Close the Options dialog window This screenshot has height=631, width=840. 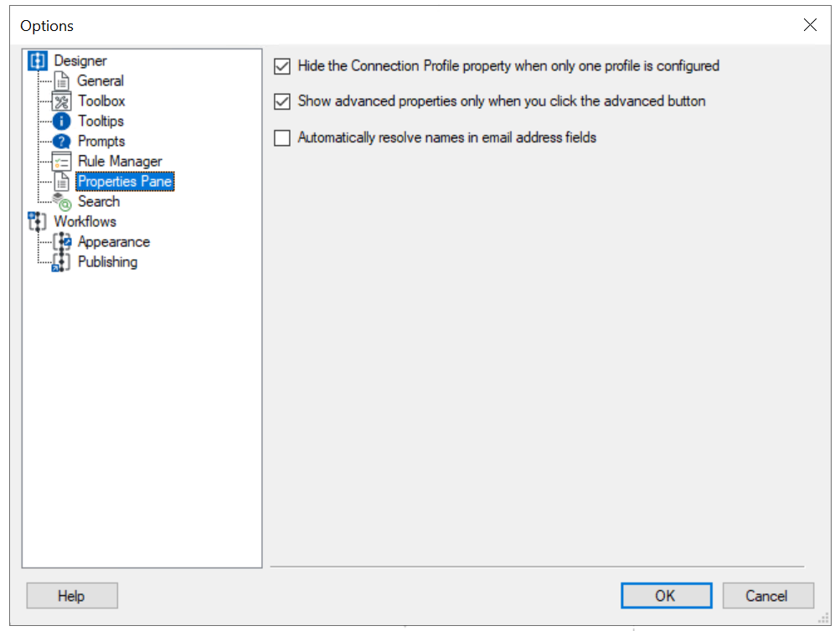pos(810,25)
